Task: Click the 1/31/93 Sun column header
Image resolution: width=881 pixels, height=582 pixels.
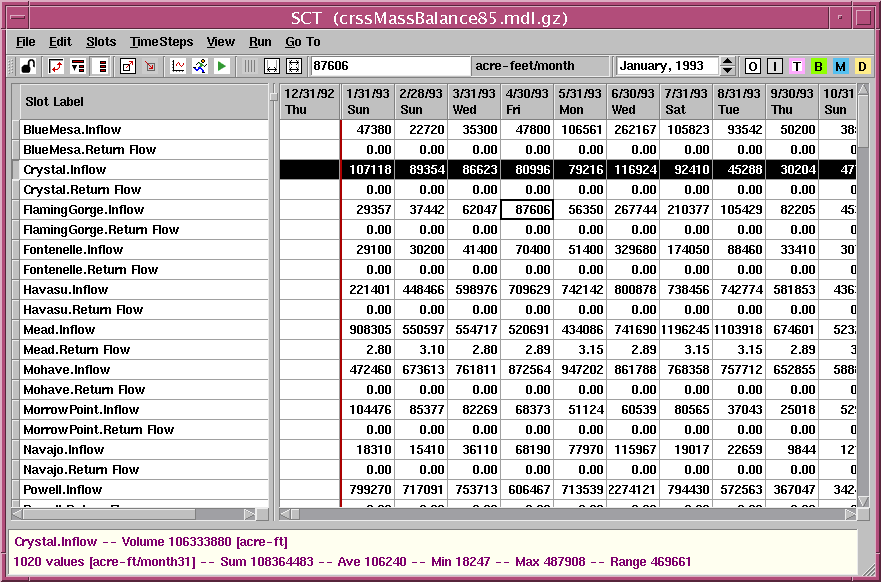Action: [368, 102]
